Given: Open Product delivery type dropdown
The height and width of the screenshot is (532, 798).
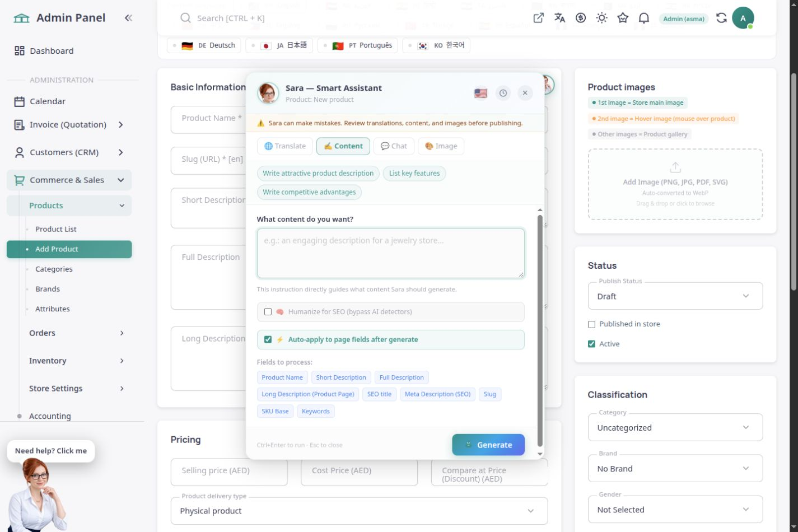Looking at the screenshot, I should (359, 511).
